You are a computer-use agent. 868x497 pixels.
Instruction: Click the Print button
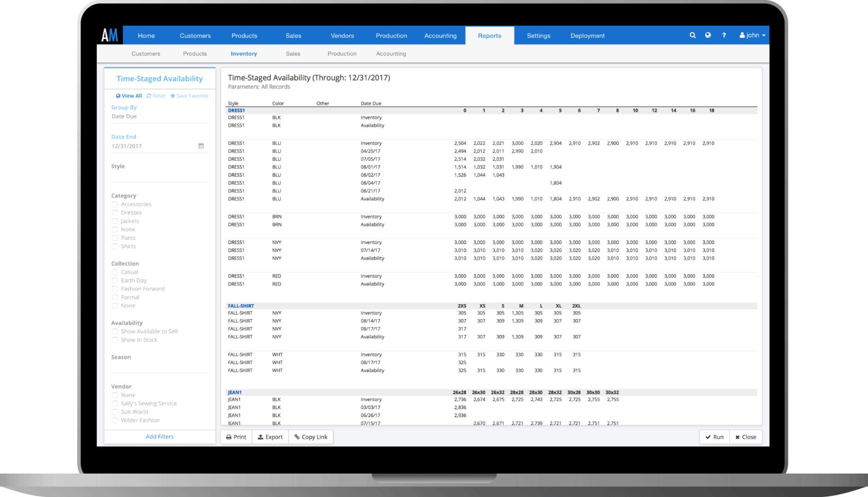236,437
